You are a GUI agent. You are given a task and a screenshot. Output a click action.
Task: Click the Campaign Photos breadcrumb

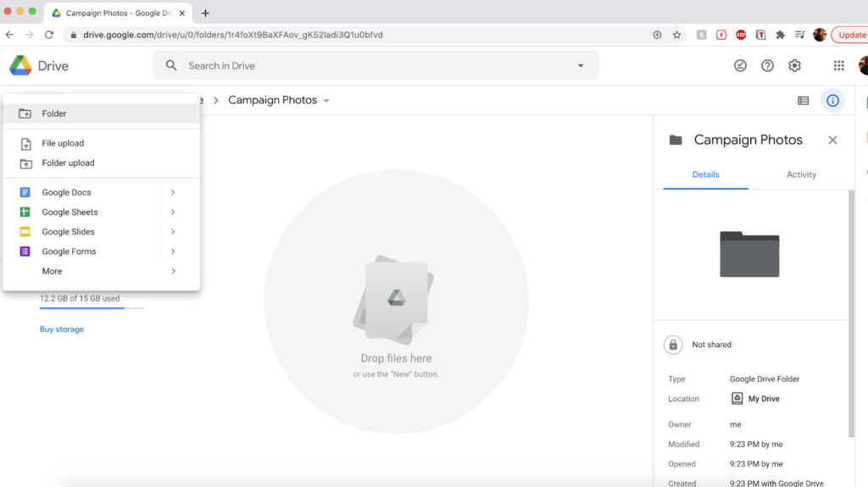click(272, 100)
